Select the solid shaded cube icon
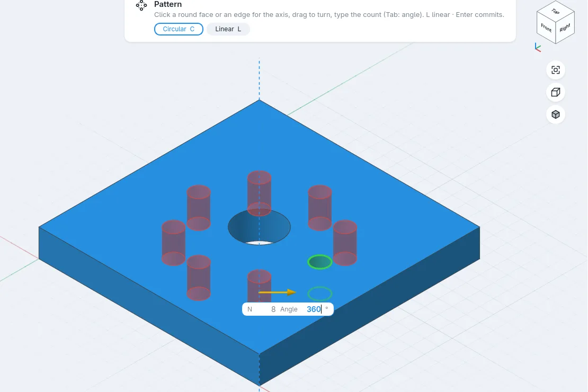This screenshot has width=588, height=392. pyautogui.click(x=555, y=114)
